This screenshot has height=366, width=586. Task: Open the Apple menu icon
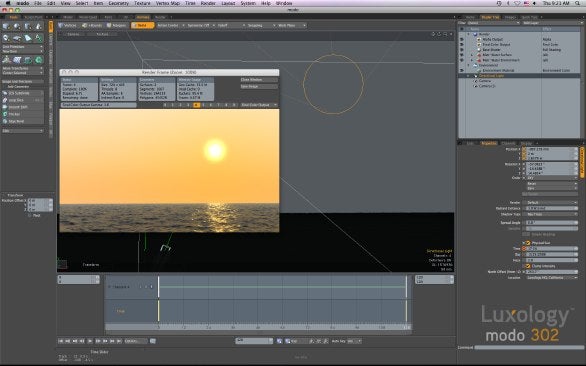click(8, 3)
